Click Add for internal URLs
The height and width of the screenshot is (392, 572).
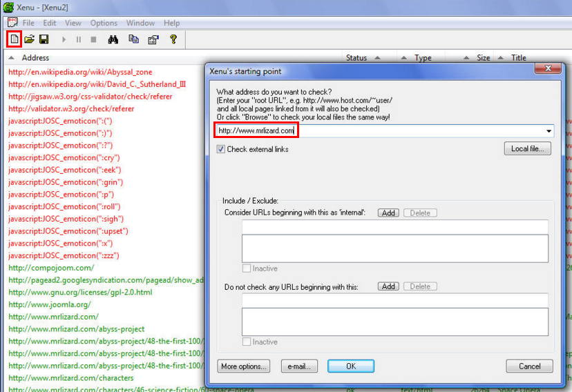pos(388,213)
